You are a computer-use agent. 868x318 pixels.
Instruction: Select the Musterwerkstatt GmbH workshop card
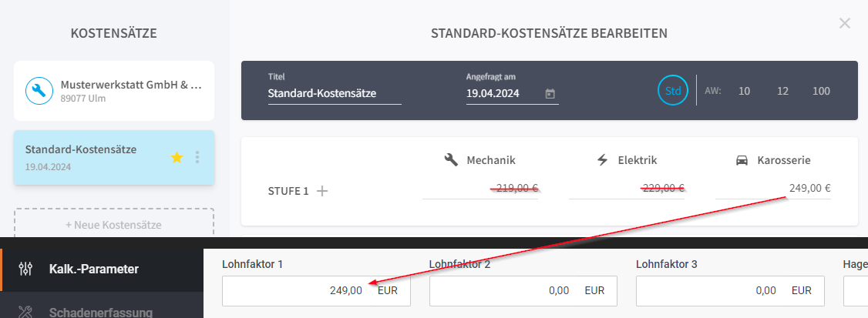click(114, 91)
